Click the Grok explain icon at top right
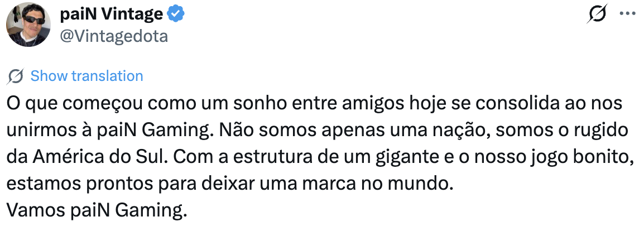This screenshot has height=231, width=644. pos(597,14)
